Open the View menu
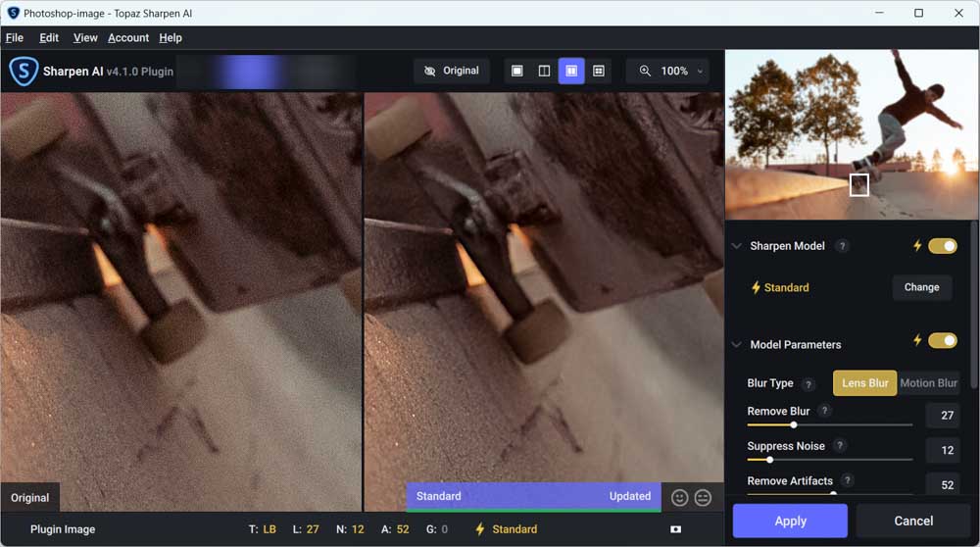The image size is (980, 547). pos(85,38)
